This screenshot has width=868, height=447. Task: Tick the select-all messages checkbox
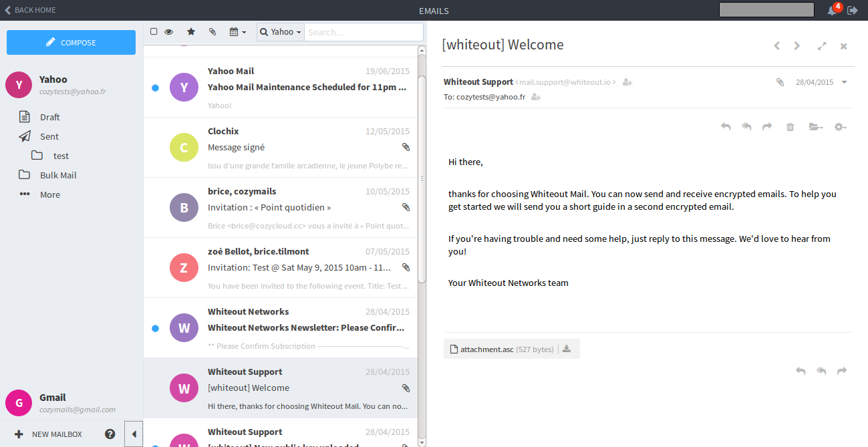(x=154, y=31)
